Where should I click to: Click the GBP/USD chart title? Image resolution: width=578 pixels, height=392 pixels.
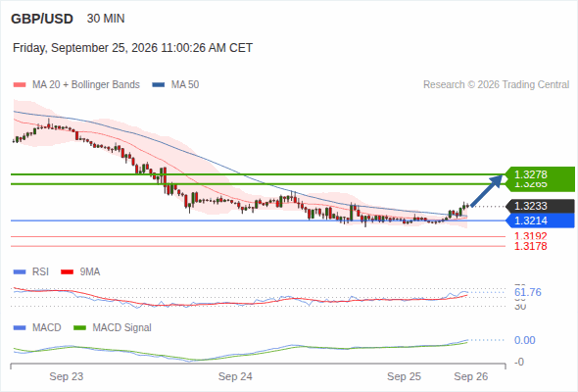[x=42, y=19]
